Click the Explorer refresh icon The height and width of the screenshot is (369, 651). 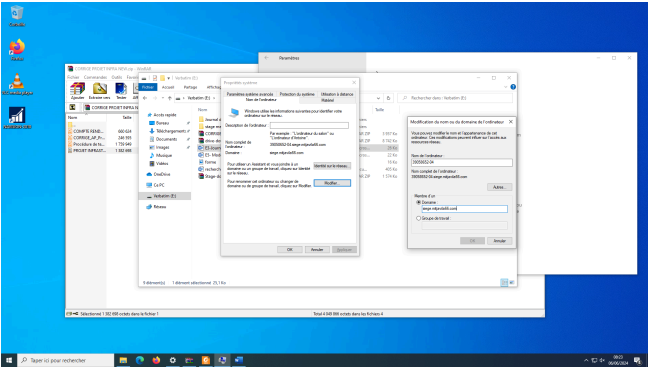point(388,98)
